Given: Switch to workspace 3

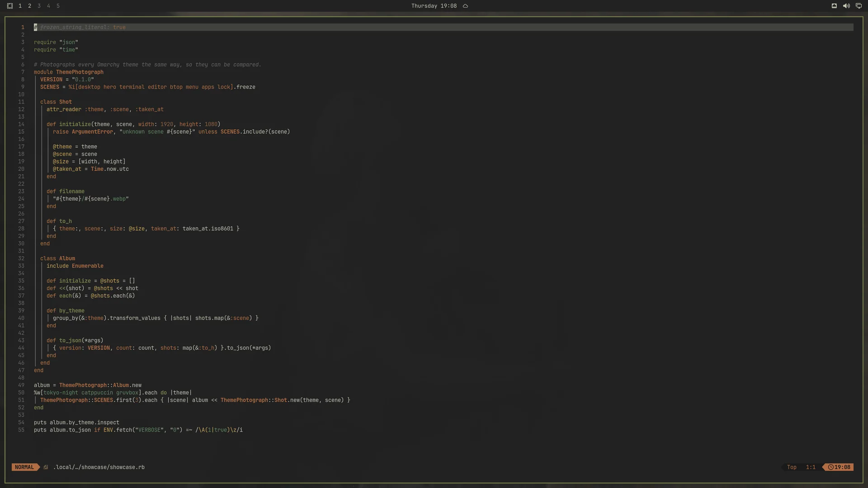Looking at the screenshot, I should click(x=39, y=6).
